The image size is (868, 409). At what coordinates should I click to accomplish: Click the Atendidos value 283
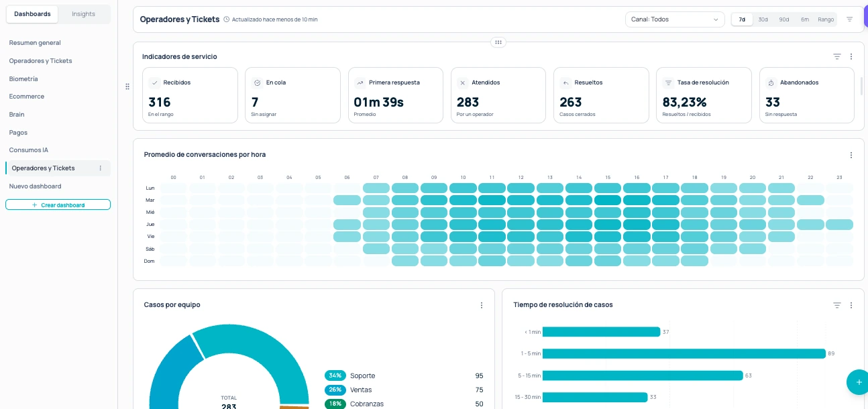point(468,103)
